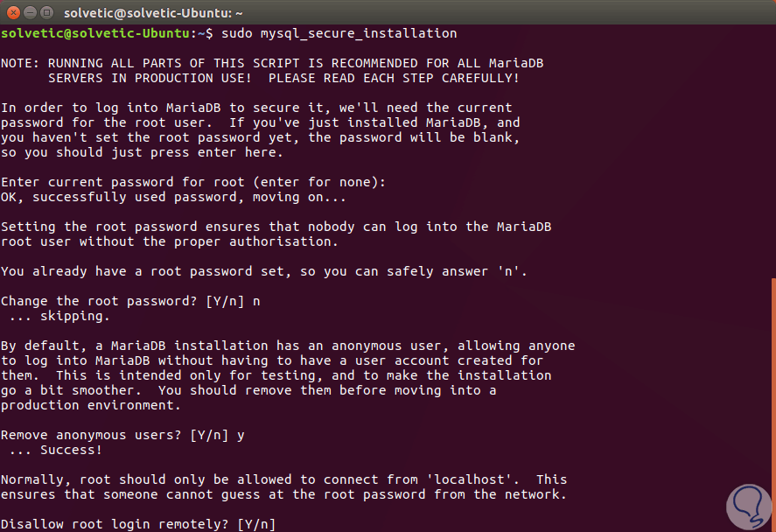This screenshot has height=532, width=776.
Task: Click the 'By default, a MariaDB installation' line
Action: [x=287, y=346]
